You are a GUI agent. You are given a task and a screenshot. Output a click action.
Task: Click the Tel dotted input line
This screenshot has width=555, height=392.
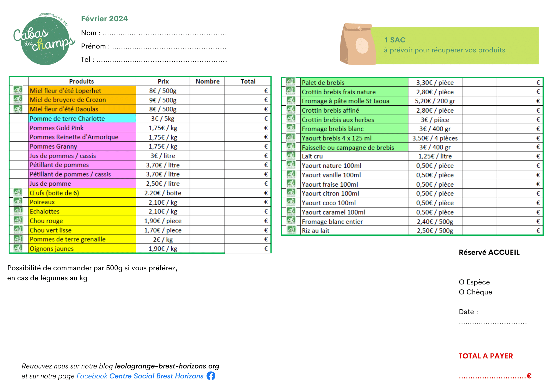[x=162, y=61]
